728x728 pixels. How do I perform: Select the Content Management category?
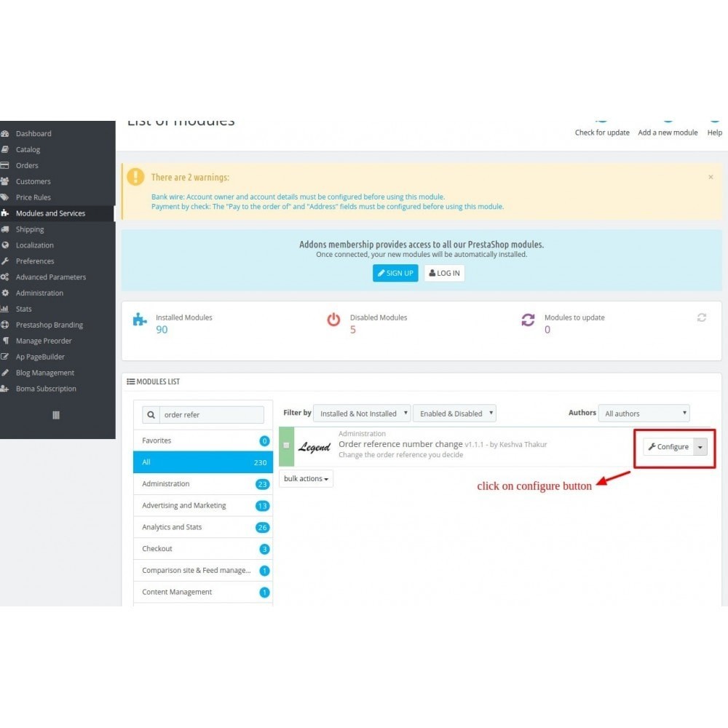tap(203, 592)
